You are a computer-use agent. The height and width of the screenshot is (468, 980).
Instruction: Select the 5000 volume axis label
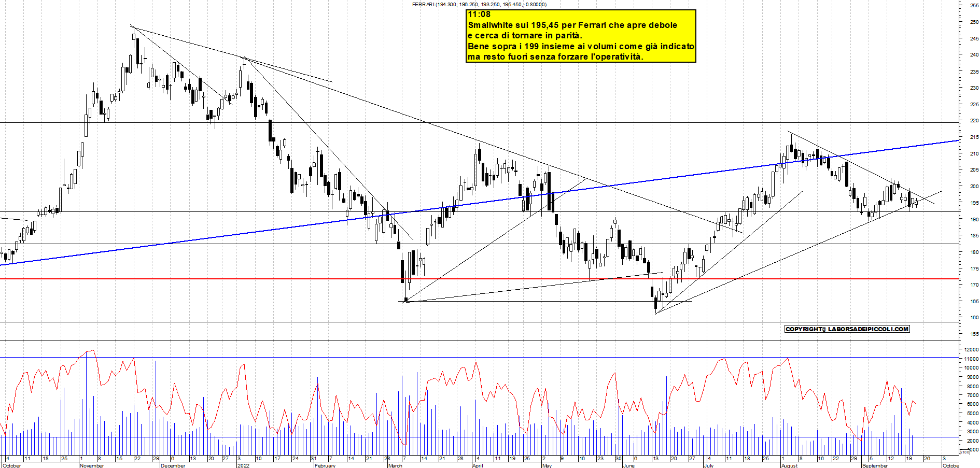tap(973, 414)
